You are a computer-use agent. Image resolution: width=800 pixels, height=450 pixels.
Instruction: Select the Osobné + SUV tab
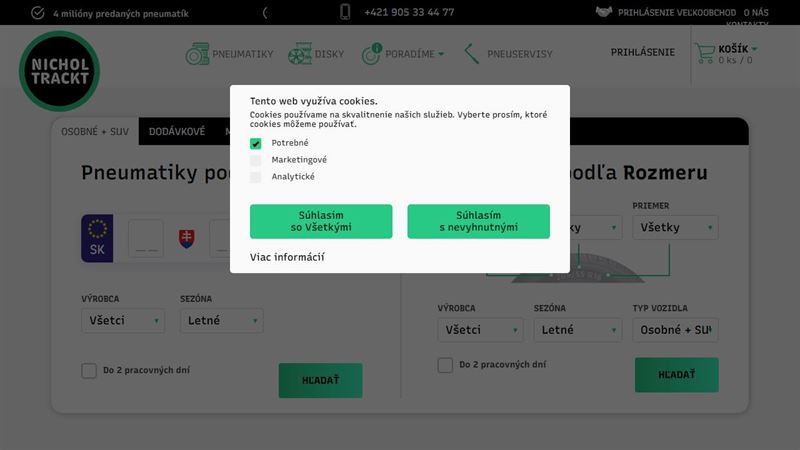pos(95,132)
